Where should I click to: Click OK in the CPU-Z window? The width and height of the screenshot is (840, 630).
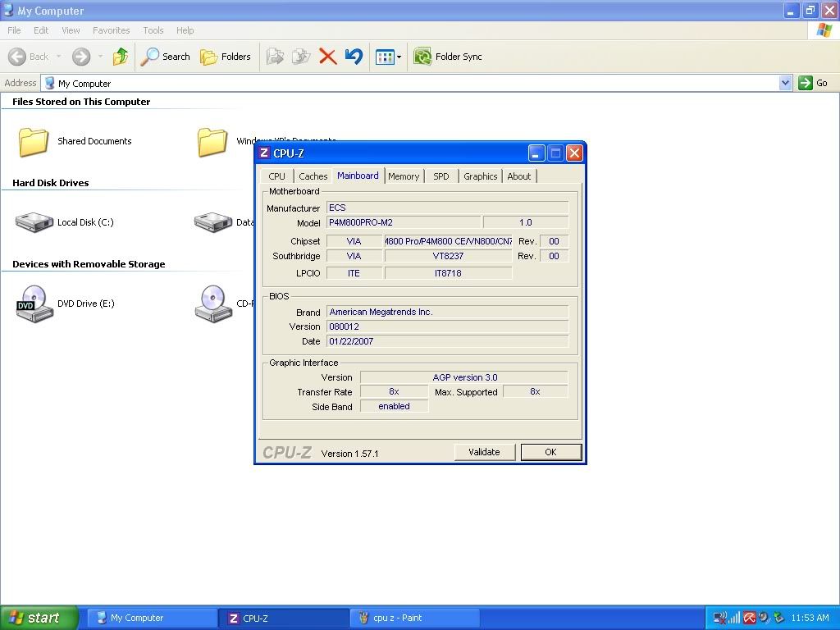click(550, 452)
